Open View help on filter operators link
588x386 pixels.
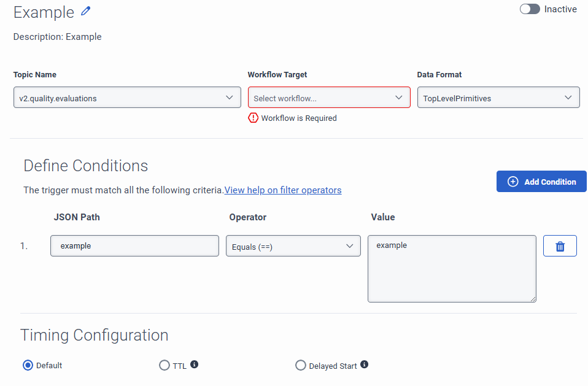click(x=283, y=190)
